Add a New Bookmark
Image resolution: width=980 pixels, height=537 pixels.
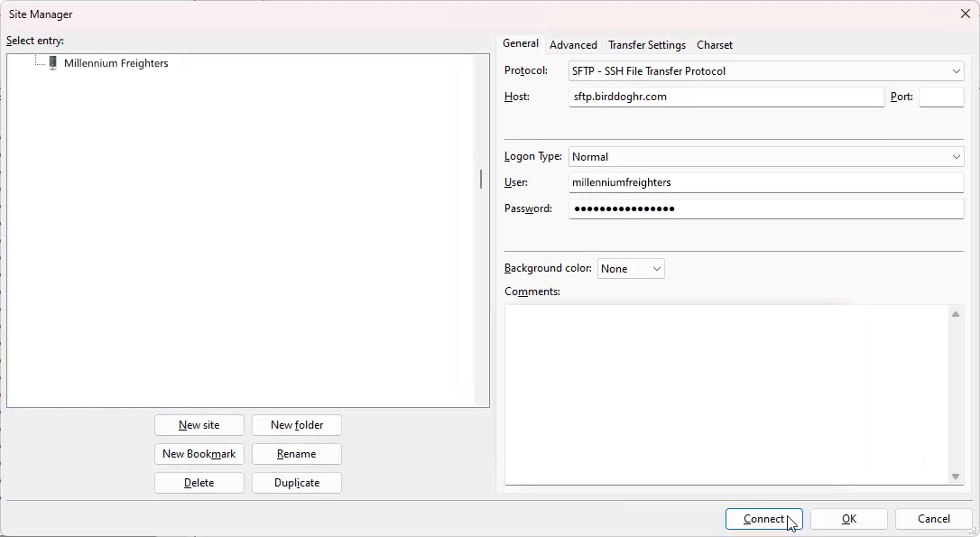199,454
